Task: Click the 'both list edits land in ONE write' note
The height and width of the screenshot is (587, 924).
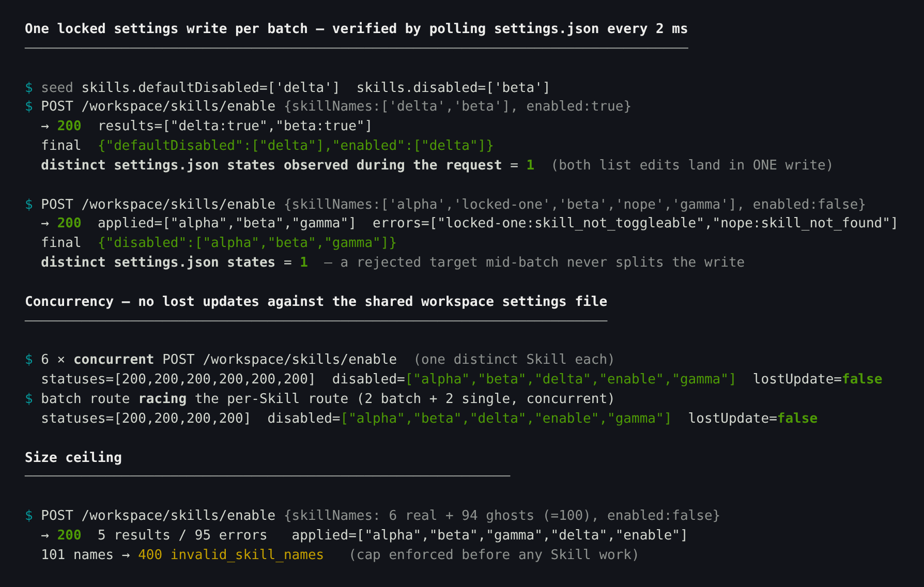Action: (x=692, y=165)
